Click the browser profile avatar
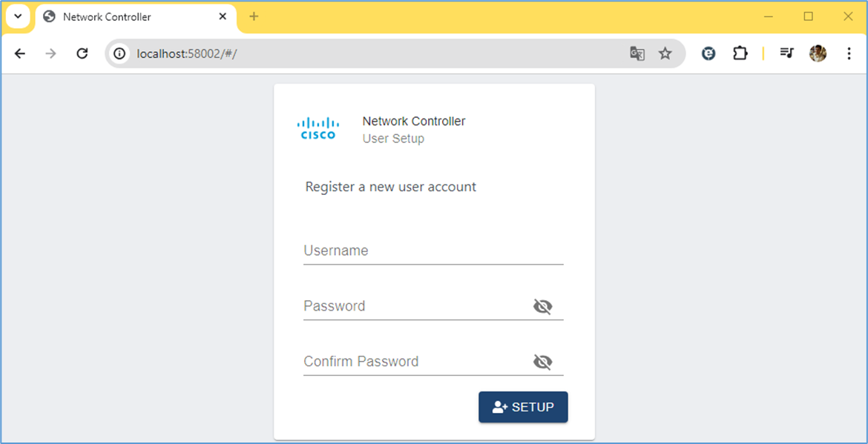Viewport: 868px width, 444px height. [x=817, y=53]
